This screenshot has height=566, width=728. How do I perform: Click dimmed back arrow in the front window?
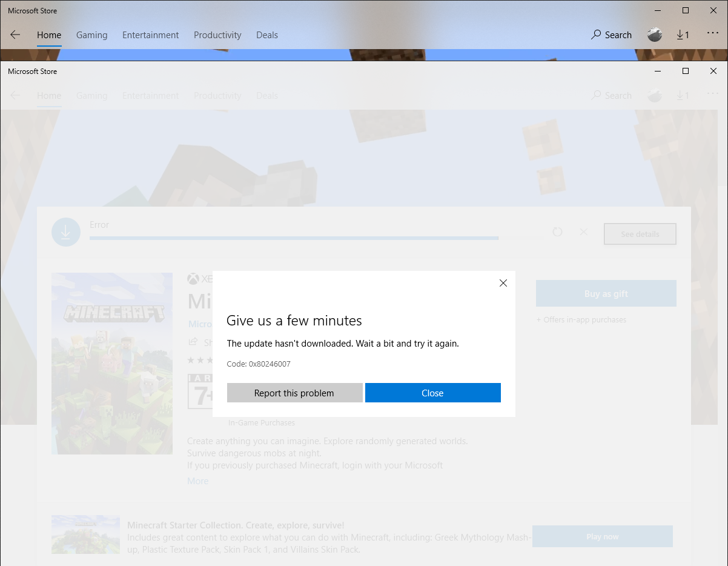(15, 95)
